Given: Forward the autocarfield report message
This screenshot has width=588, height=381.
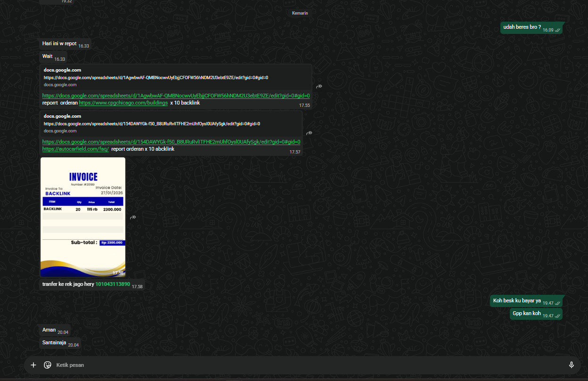Looking at the screenshot, I should tap(310, 133).
